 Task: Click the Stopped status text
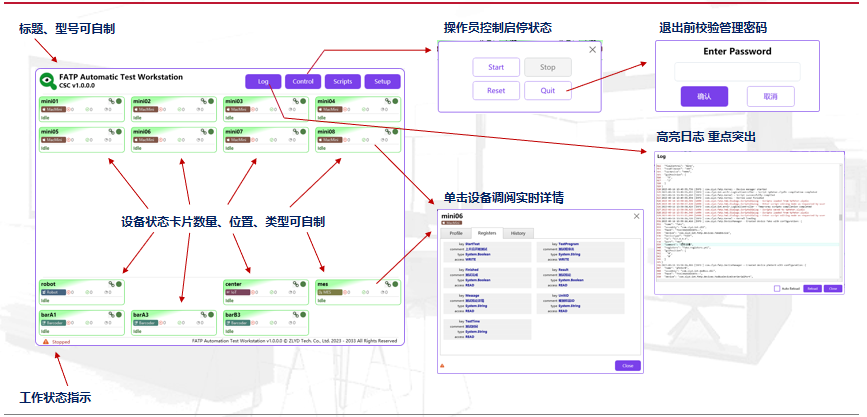[61, 342]
